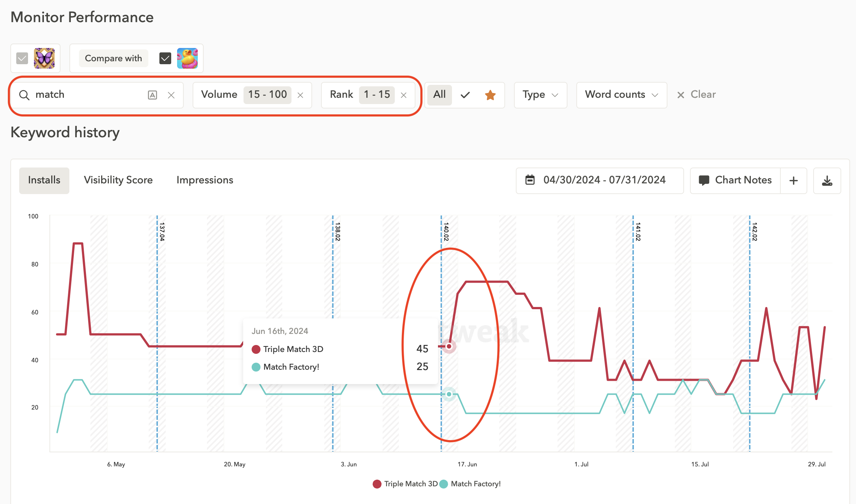Open the Type dropdown
The height and width of the screenshot is (504, 856).
pos(541,95)
